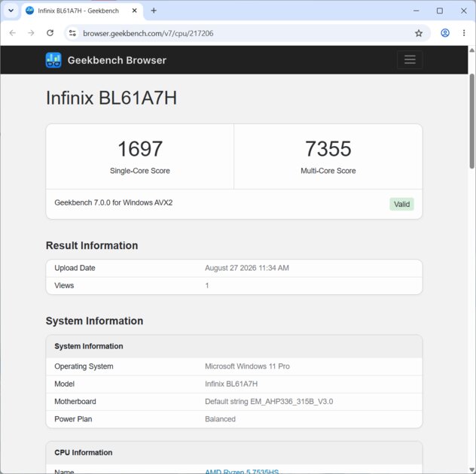
Task: Click 'Microsoft Windows 11 Pro' value
Action: tap(247, 366)
